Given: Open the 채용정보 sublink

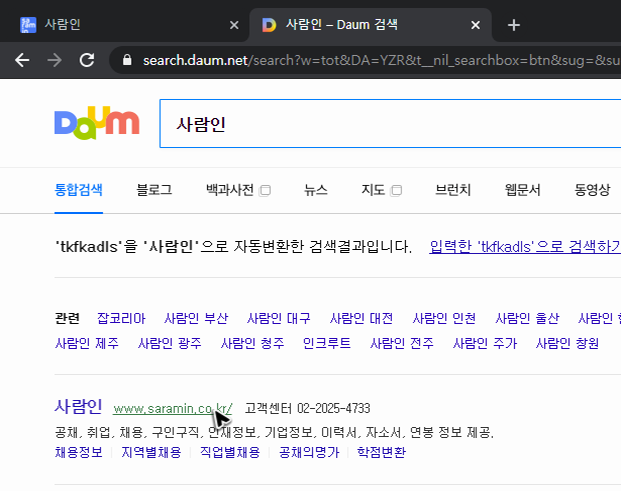Looking at the screenshot, I should coord(79,452).
